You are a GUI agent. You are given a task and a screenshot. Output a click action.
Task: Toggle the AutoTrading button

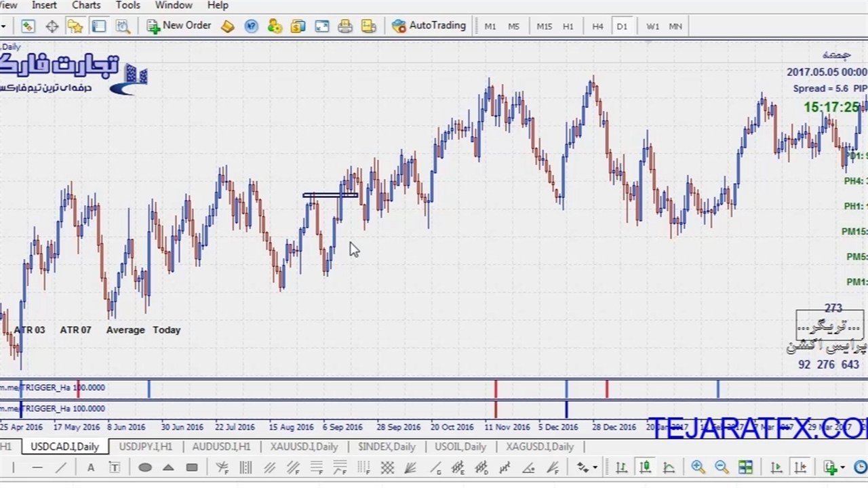[429, 26]
